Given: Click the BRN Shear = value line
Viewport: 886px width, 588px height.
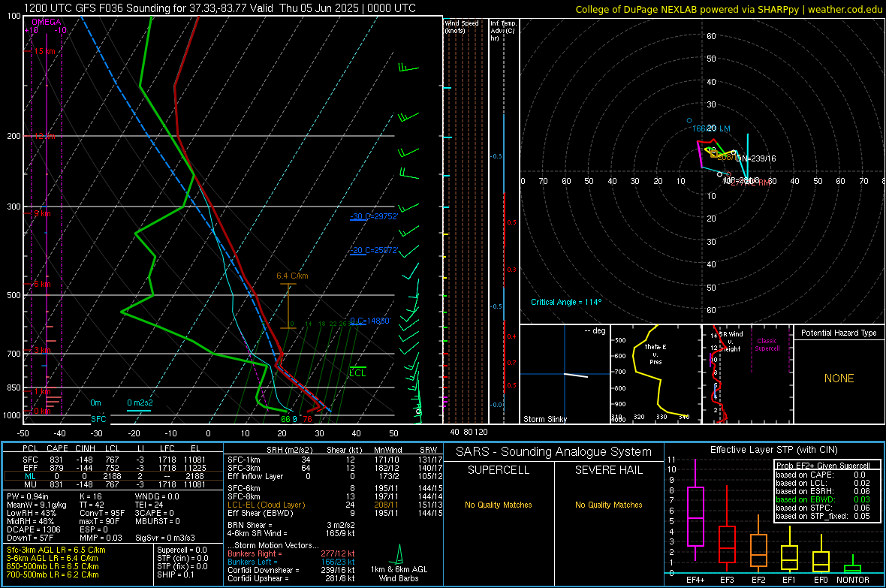Looking at the screenshot, I should click(x=291, y=525).
